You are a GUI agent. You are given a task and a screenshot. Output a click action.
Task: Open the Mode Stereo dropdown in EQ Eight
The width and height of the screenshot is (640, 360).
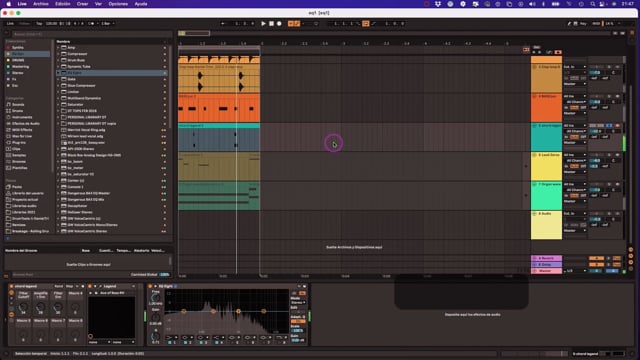[x=298, y=302]
